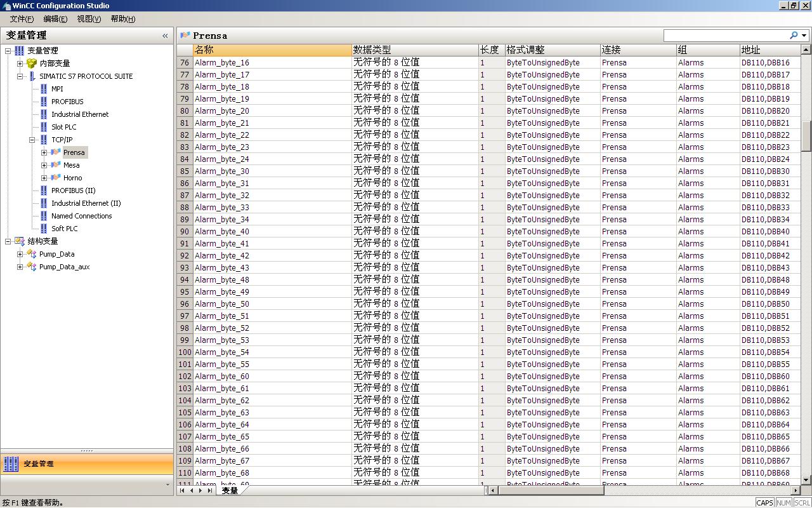Switch to the 变量 sheet tab

coord(230,490)
